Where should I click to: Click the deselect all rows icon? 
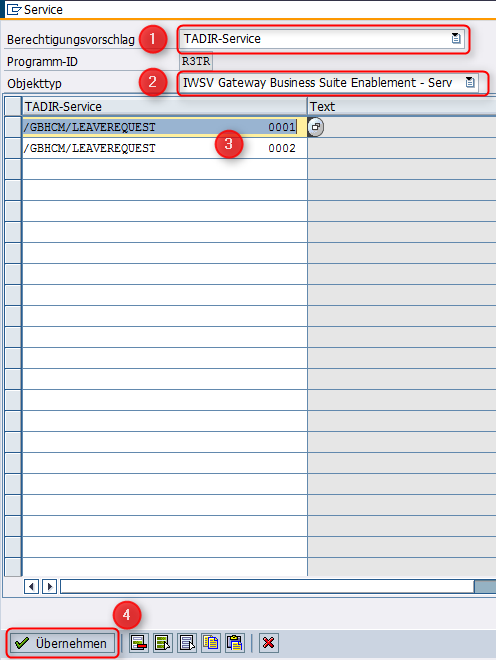click(187, 643)
